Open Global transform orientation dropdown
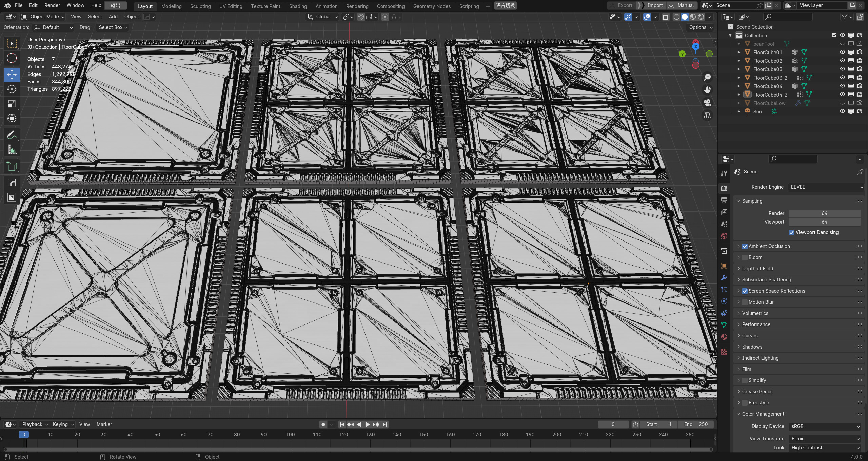The height and width of the screenshot is (461, 868). coord(322,17)
